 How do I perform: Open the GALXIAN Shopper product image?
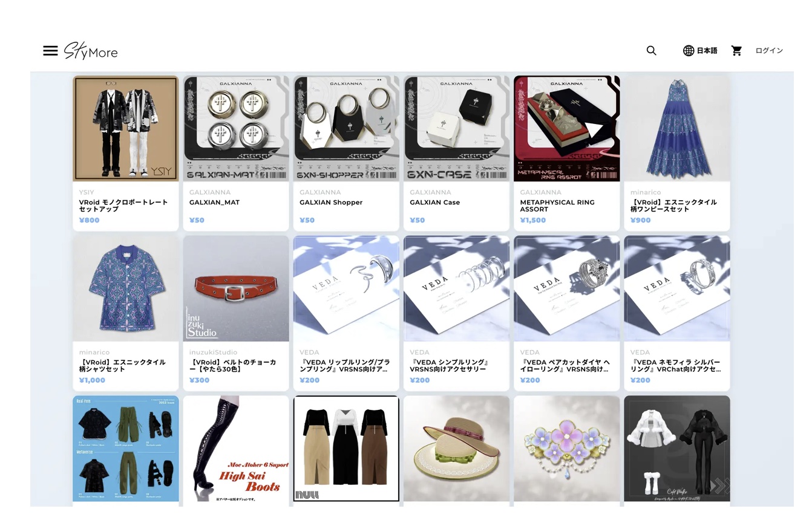point(346,128)
